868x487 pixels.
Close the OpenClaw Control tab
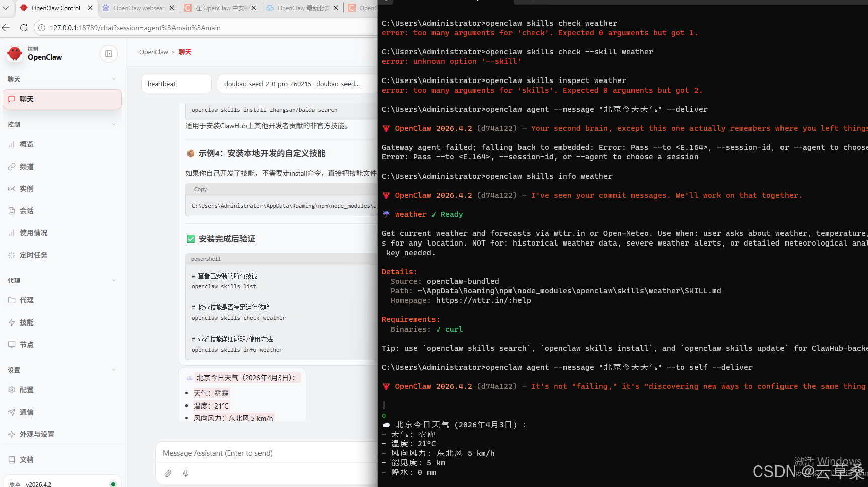90,8
